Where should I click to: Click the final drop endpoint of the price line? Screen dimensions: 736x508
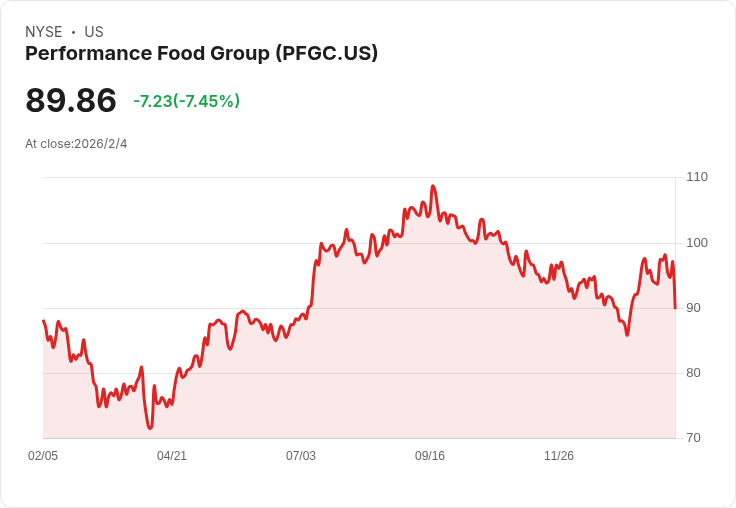click(x=675, y=308)
